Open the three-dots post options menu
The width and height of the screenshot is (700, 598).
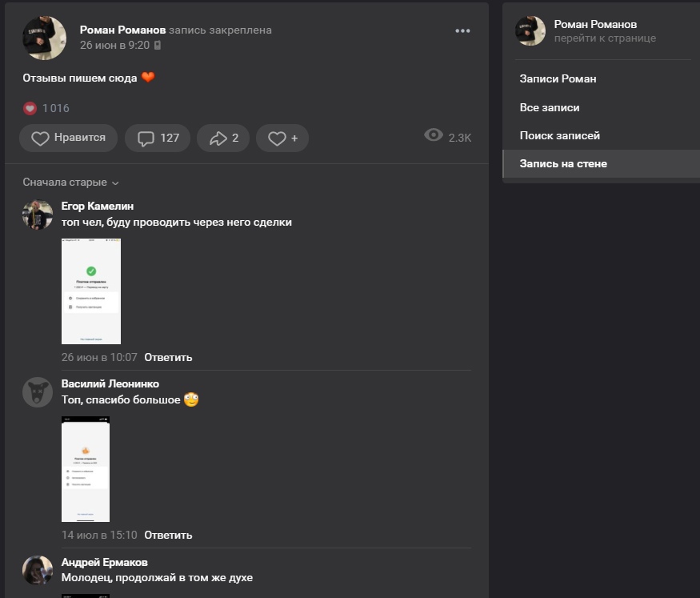tap(462, 31)
